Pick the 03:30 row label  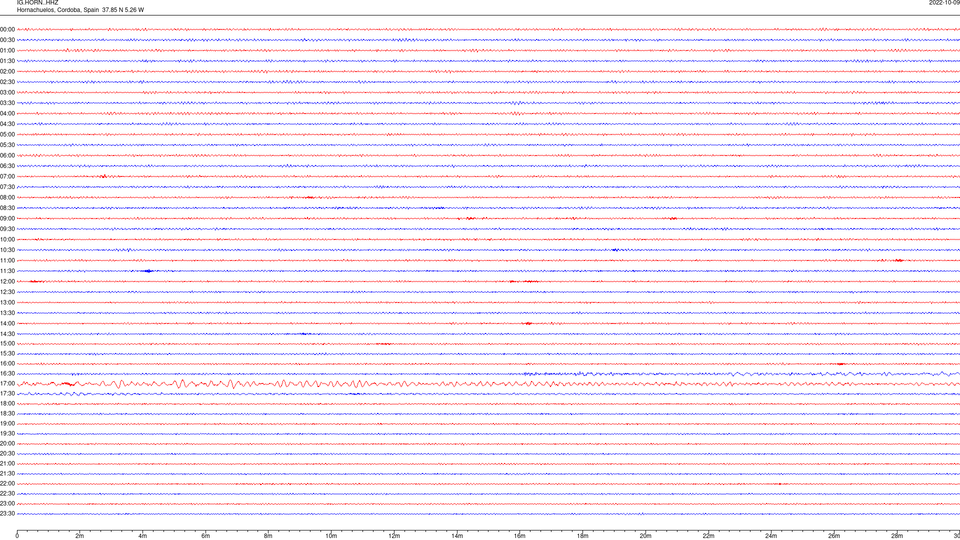click(x=7, y=103)
